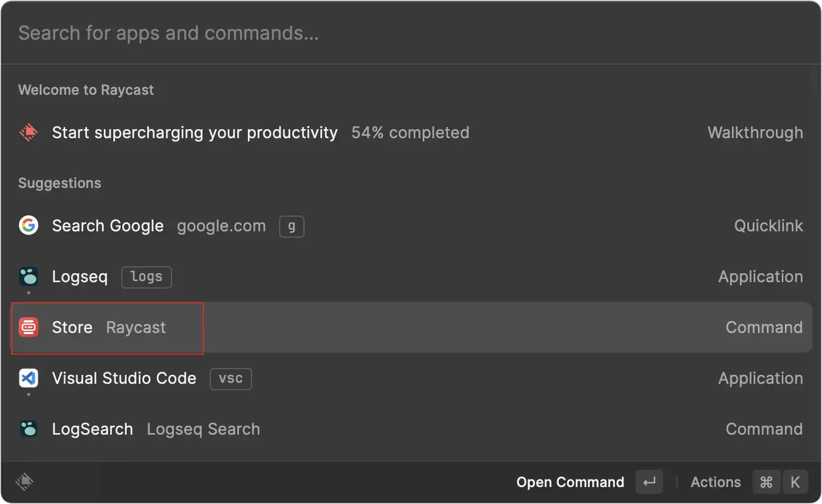Click the Logseq application icon
Screen dimensions: 822x504
click(x=29, y=276)
